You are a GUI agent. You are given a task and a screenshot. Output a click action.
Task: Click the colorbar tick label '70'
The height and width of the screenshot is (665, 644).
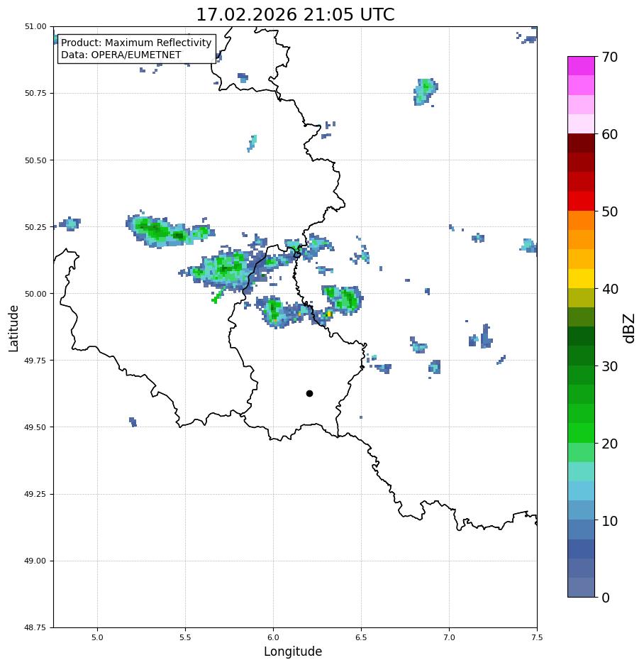(610, 57)
